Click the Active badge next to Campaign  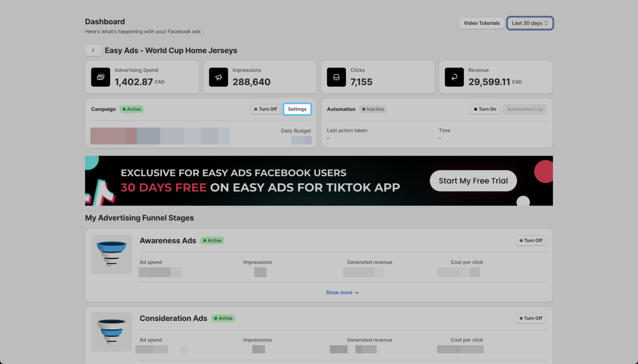132,109
